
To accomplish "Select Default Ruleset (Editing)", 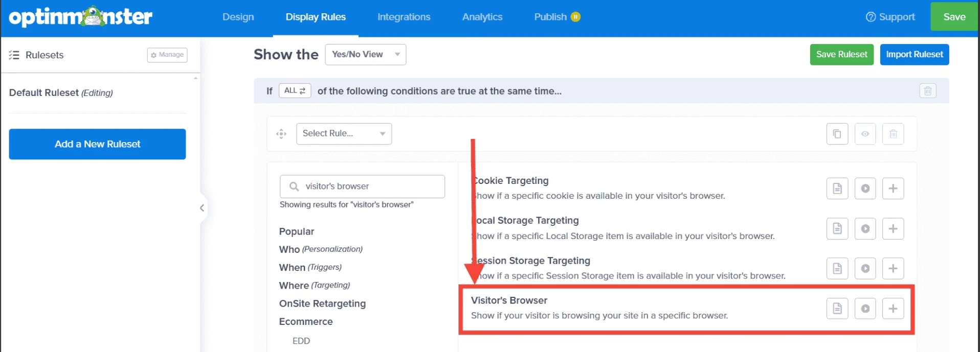I will coord(61,93).
